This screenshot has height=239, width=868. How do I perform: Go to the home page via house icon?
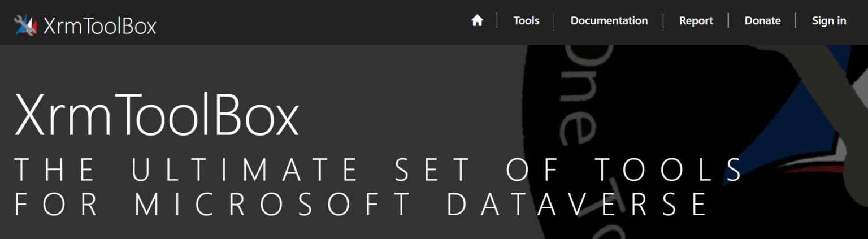point(478,21)
